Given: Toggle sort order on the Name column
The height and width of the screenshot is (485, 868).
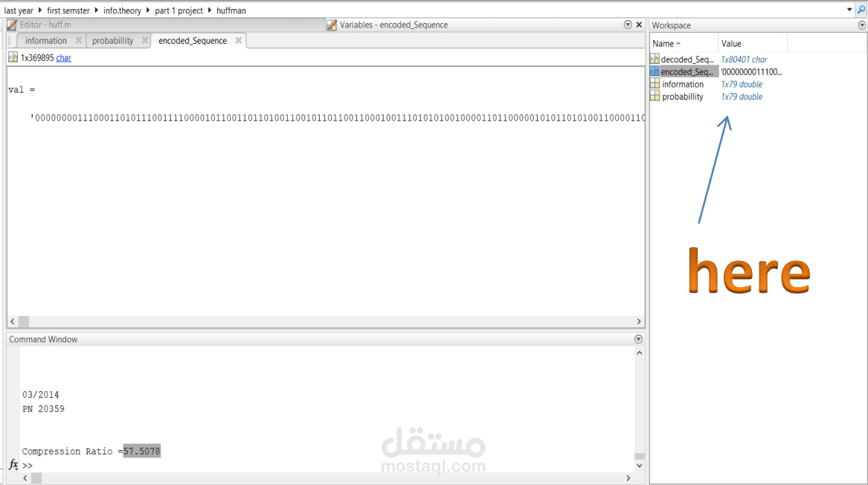Looking at the screenshot, I should (664, 43).
